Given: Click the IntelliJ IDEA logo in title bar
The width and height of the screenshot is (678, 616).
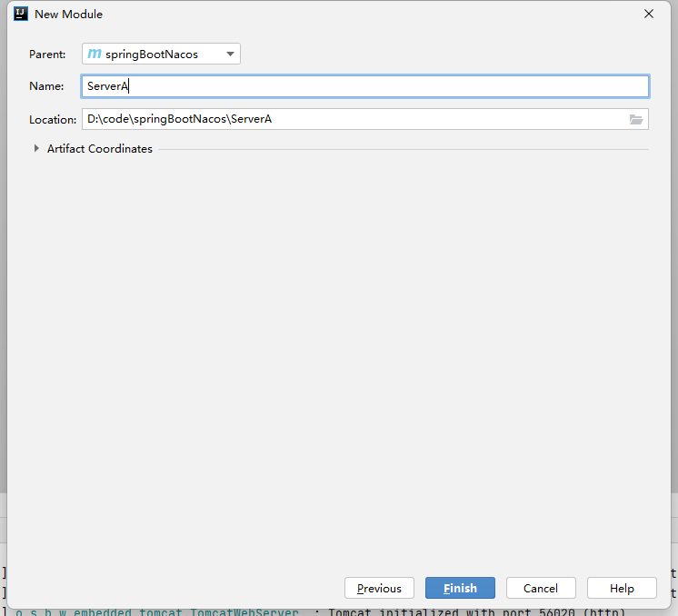Looking at the screenshot, I should point(21,14).
